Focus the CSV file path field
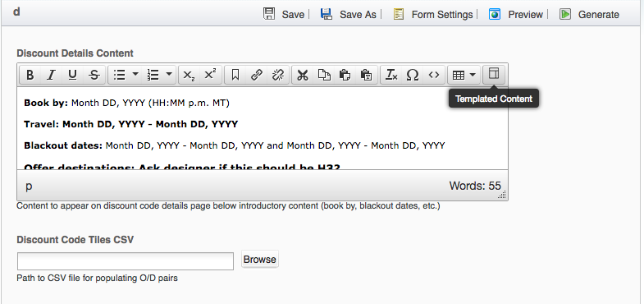Image resolution: width=644 pixels, height=304 pixels. 126,261
